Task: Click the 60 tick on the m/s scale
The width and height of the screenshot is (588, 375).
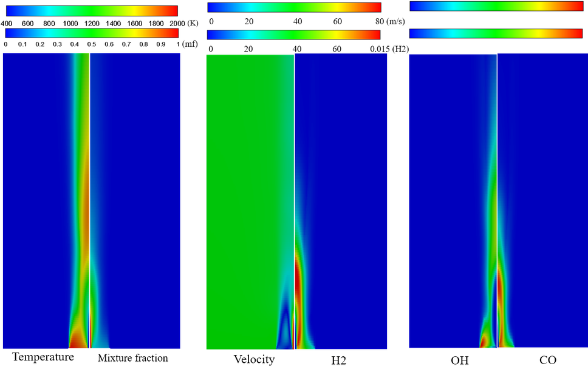Action: (338, 21)
